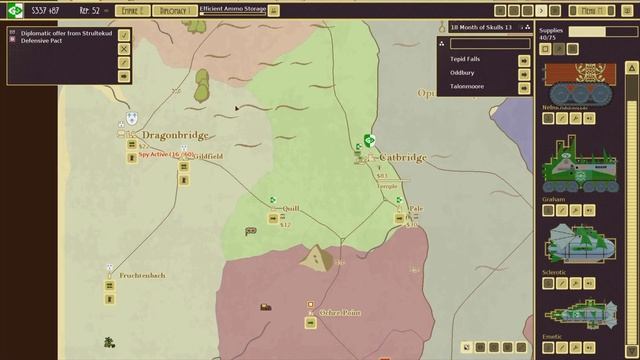Click the last action icon under Sclerotic
The width and height of the screenshot is (640, 360).
click(589, 283)
